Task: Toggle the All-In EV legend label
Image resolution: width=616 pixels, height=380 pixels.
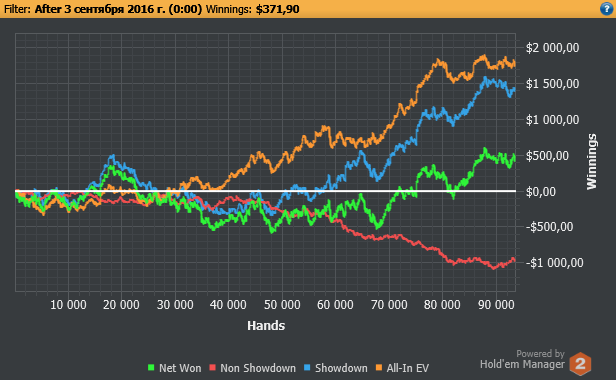Action: click(x=408, y=368)
